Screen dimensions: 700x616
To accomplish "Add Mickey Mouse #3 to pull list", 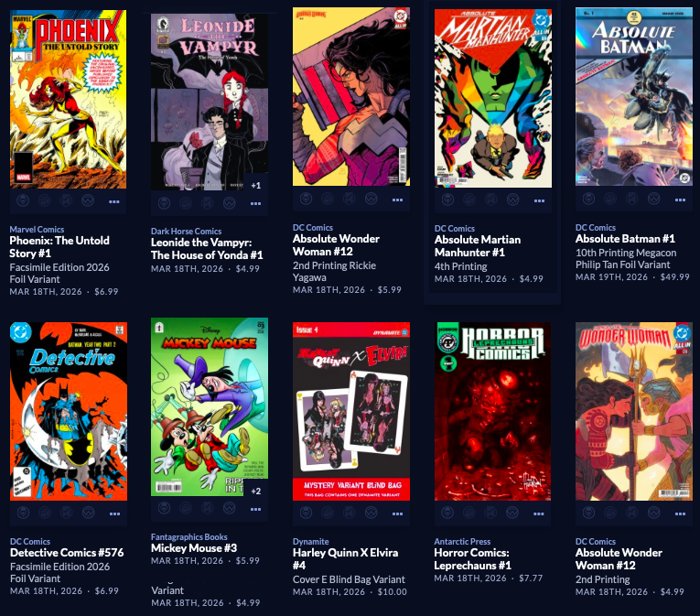I will [x=165, y=508].
